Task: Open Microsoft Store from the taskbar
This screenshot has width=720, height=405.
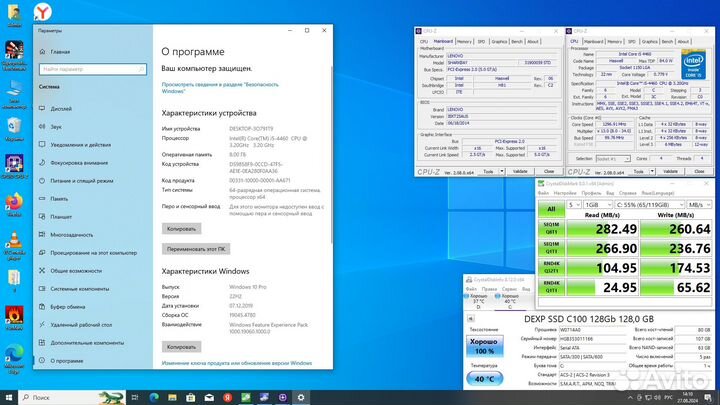Action: pyautogui.click(x=191, y=398)
